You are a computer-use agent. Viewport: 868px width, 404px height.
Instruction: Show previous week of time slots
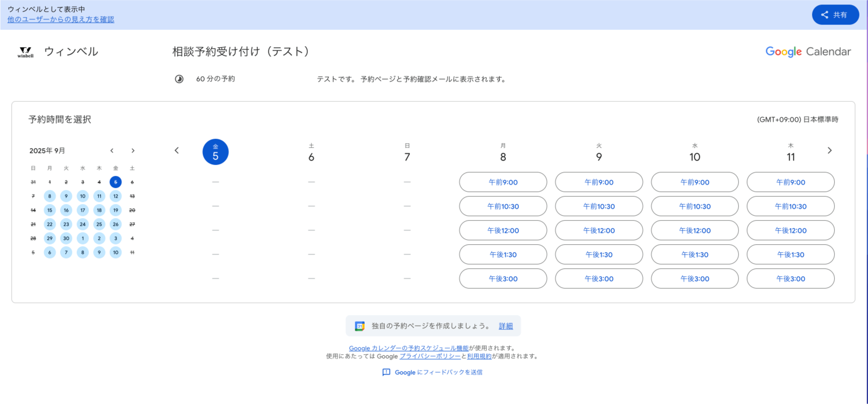tap(177, 150)
